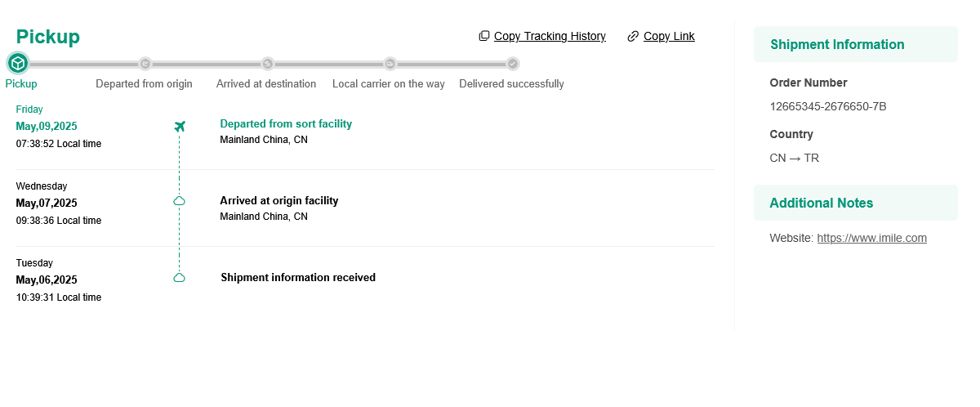The height and width of the screenshot is (407, 980).
Task: Copy the tracking history via its link
Action: pos(550,36)
